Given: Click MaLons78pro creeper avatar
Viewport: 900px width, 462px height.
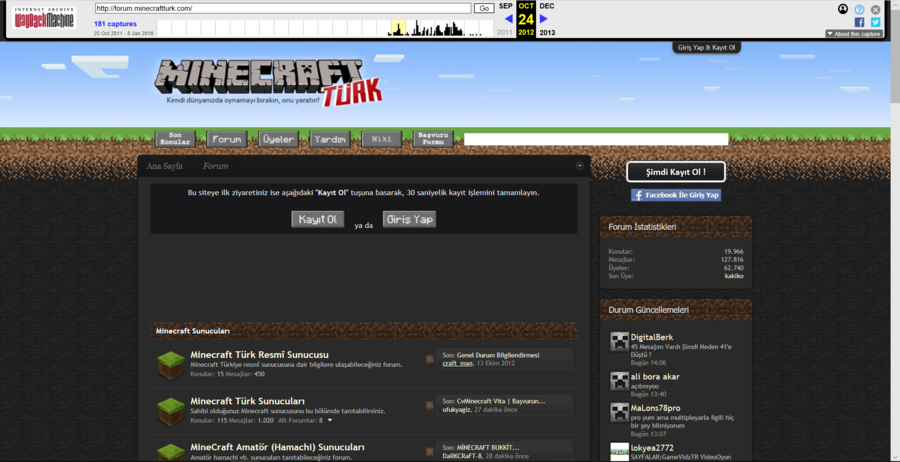Looking at the screenshot, I should pos(619,413).
